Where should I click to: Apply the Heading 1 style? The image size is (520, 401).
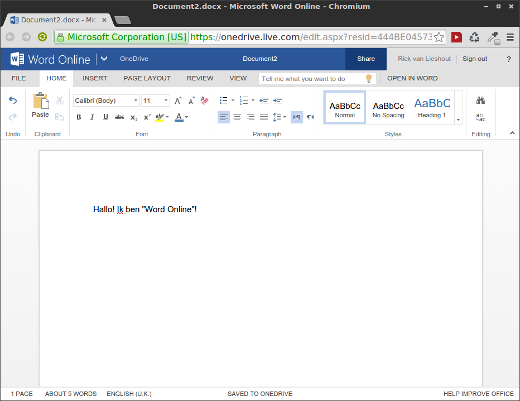click(432, 108)
